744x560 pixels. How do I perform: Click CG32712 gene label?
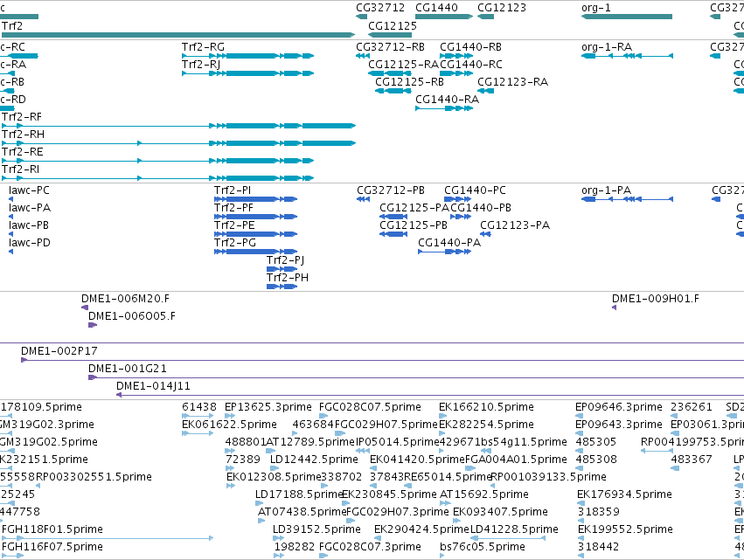(x=380, y=8)
